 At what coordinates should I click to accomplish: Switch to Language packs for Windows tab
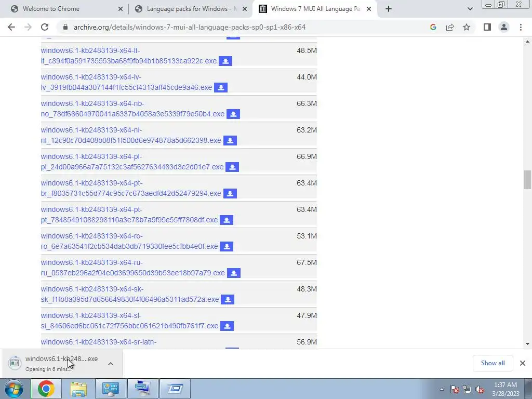pos(192,9)
